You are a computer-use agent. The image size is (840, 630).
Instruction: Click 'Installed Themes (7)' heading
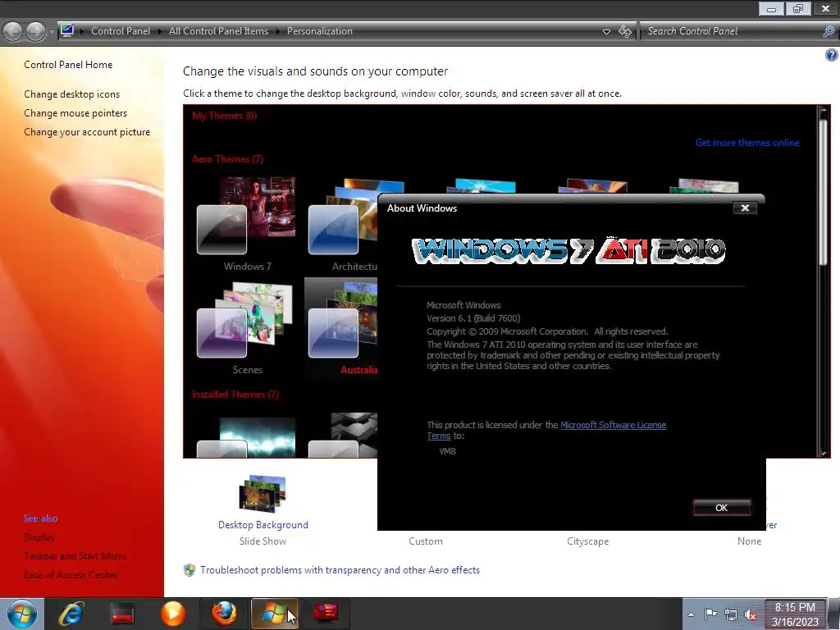[x=235, y=395]
